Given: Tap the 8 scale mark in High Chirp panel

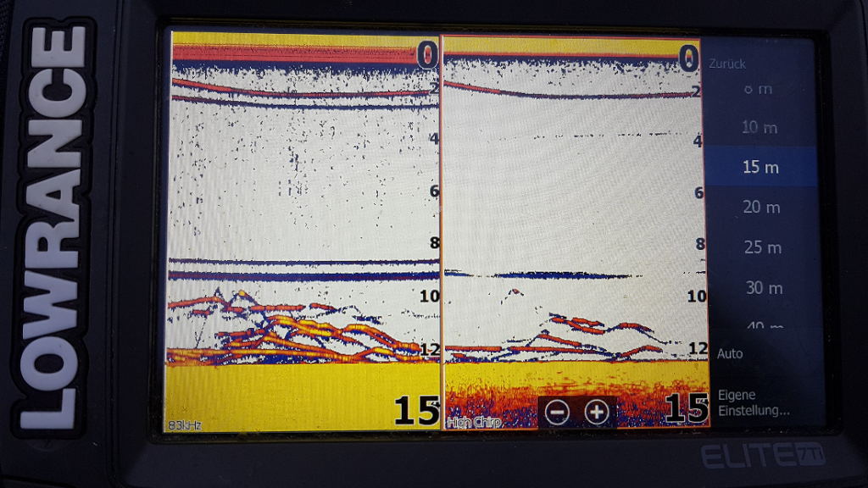Looking at the screenshot, I should coord(700,244).
